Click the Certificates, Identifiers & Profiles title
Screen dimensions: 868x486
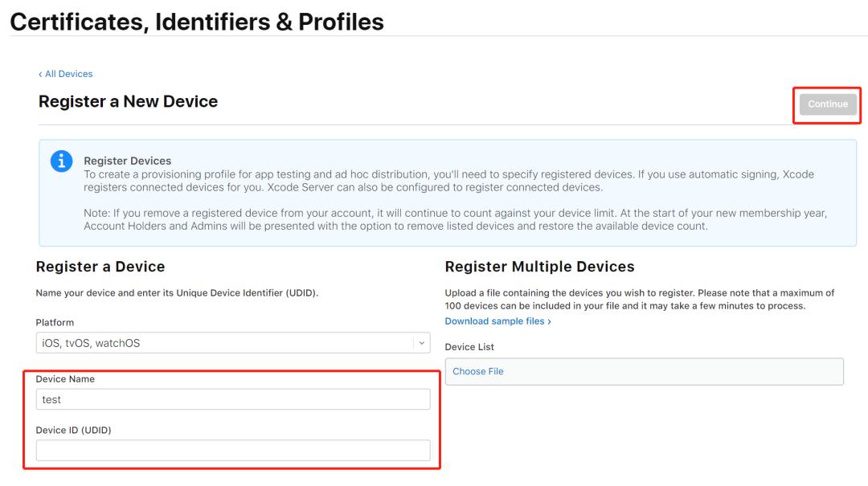pos(197,21)
